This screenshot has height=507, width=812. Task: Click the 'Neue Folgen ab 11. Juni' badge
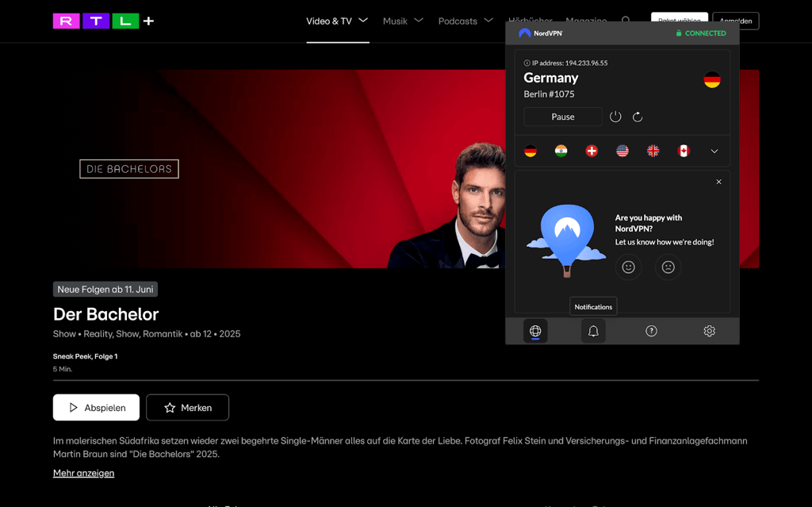(105, 290)
